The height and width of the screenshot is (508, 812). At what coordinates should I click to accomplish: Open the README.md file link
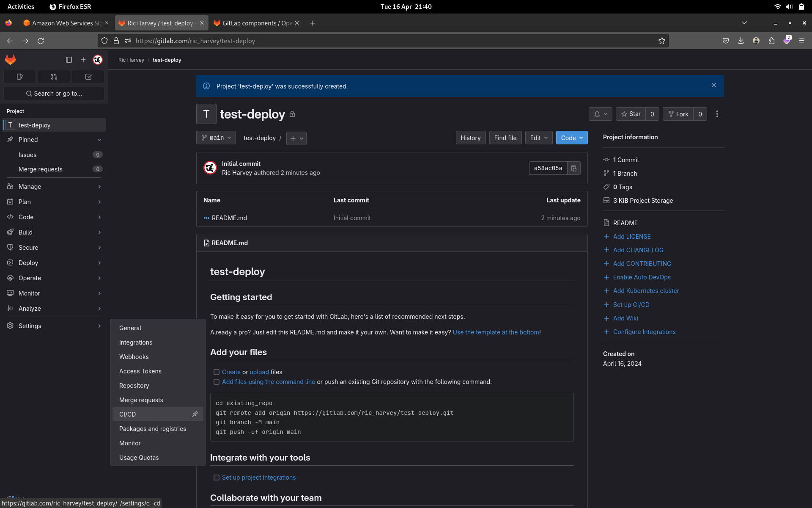(229, 218)
